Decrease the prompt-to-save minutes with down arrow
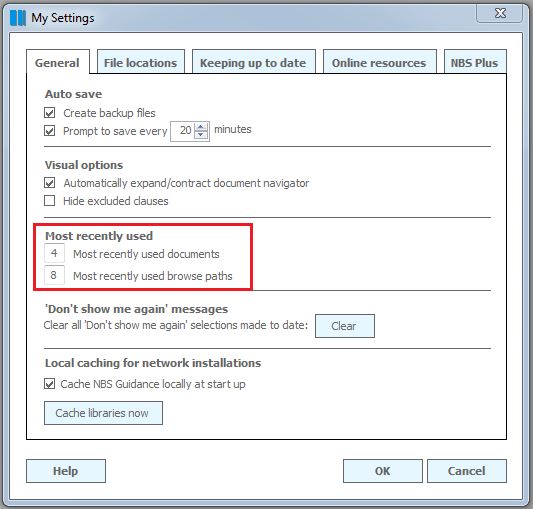 pyautogui.click(x=201, y=135)
